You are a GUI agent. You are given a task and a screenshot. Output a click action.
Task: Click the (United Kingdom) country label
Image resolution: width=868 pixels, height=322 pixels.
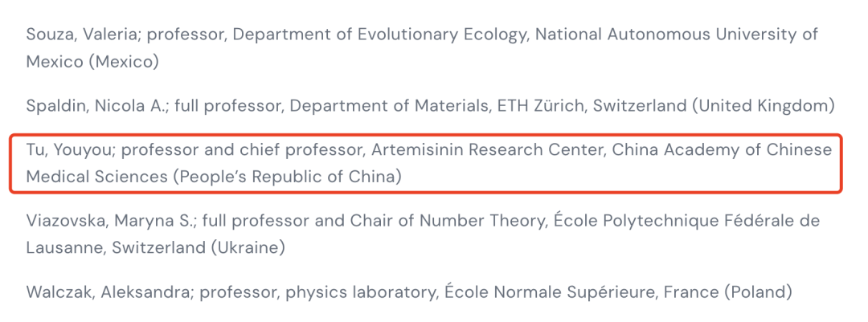click(x=763, y=106)
